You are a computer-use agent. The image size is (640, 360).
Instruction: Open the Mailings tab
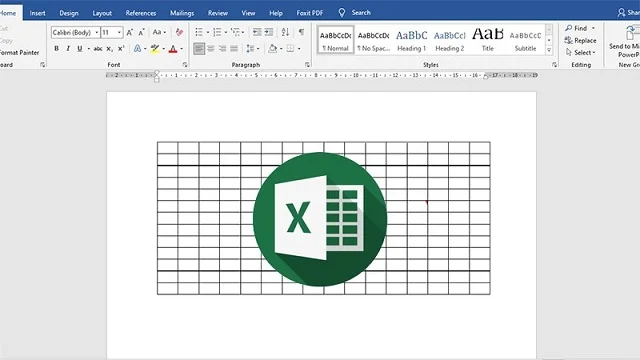point(182,13)
